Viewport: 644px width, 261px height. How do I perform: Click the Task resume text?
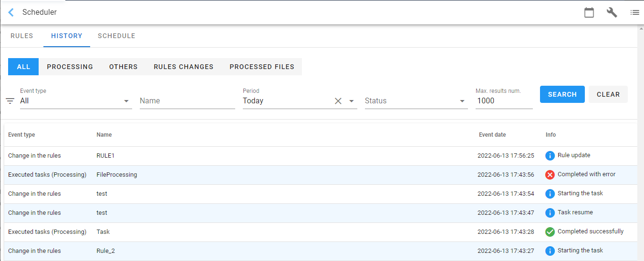[x=575, y=212]
